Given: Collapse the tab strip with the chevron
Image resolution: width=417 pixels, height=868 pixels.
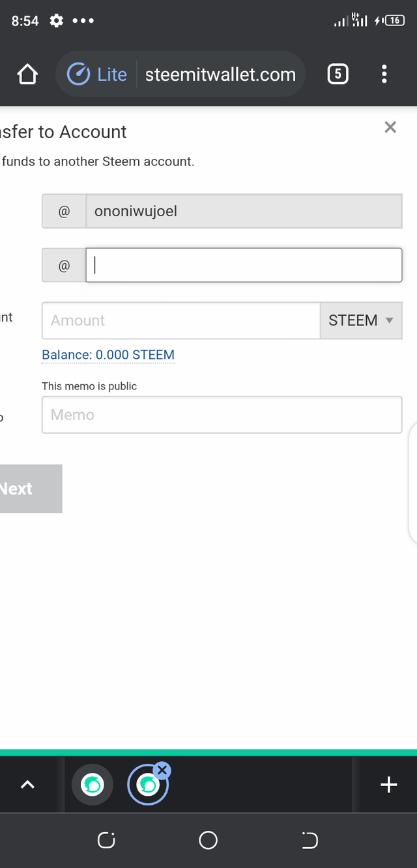Looking at the screenshot, I should pos(27,784).
